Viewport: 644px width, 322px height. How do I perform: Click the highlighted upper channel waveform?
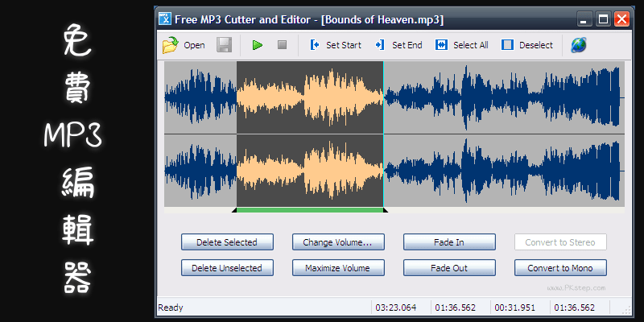[x=310, y=97]
